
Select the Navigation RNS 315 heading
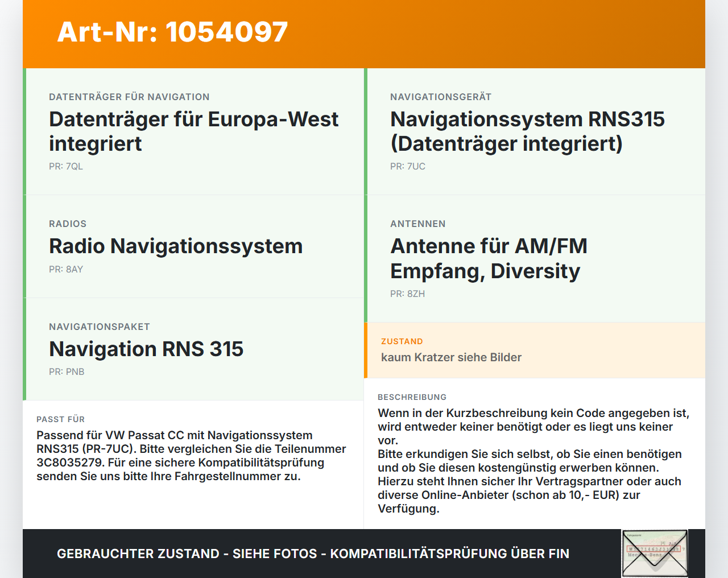coord(146,349)
